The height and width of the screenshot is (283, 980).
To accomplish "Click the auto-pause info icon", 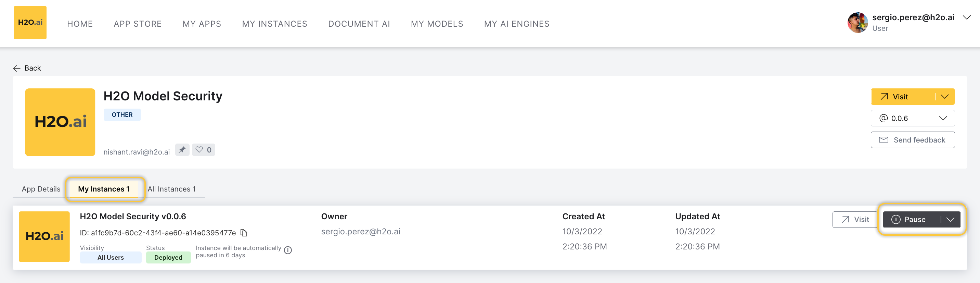I will [x=288, y=250].
